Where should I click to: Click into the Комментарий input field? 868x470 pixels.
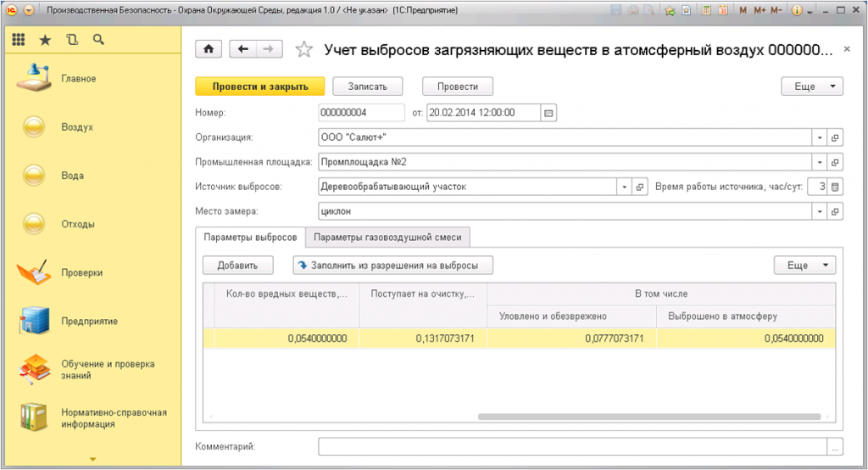(x=572, y=446)
